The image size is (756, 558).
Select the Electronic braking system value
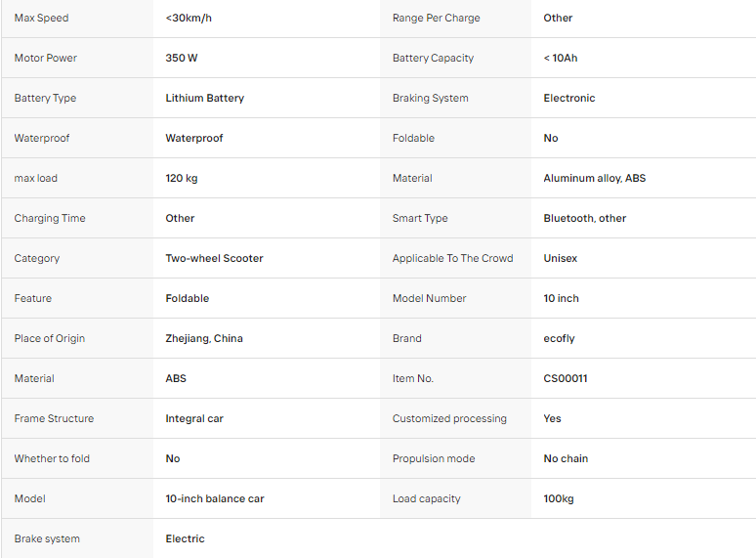coord(569,98)
